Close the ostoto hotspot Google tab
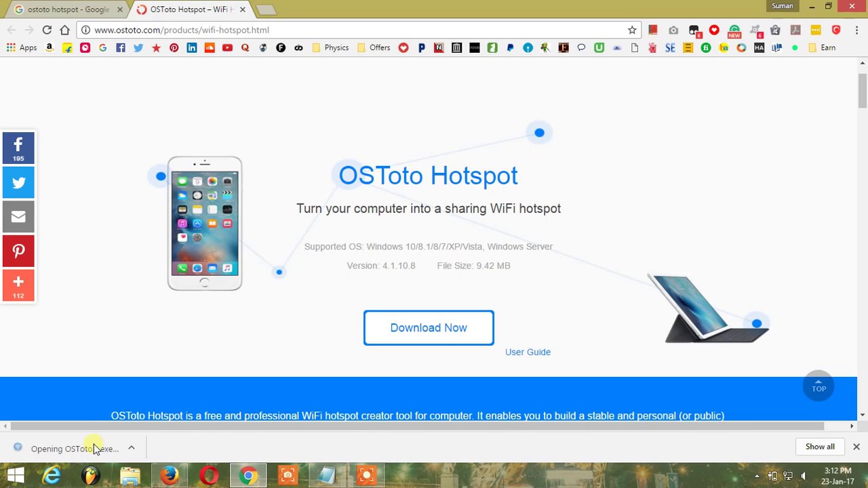The height and width of the screenshot is (488, 868). coord(119,9)
